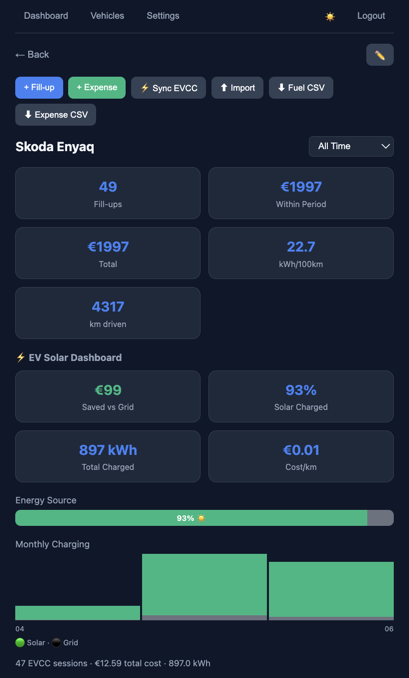The height and width of the screenshot is (678, 409).
Task: Select the 49 Fill-ups stat card
Action: [x=108, y=193]
